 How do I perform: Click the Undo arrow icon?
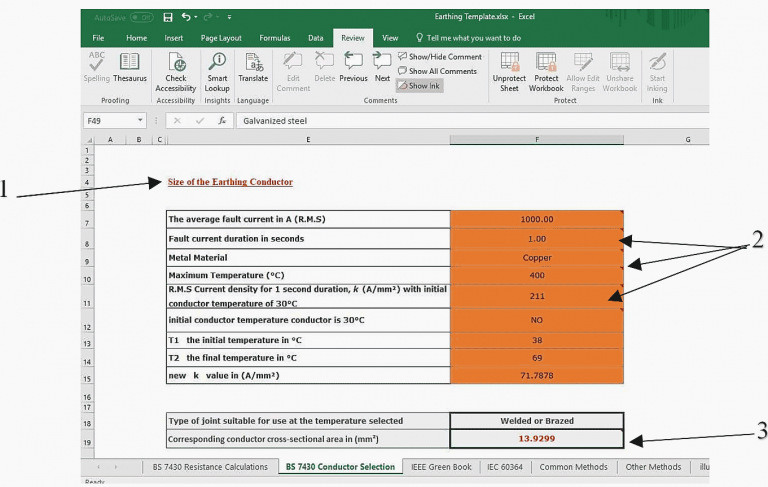(186, 17)
